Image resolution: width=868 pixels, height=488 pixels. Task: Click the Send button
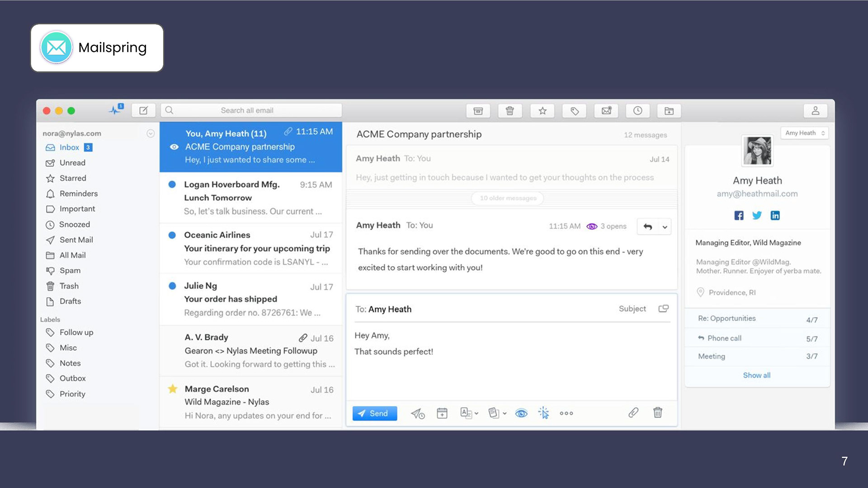tap(374, 413)
